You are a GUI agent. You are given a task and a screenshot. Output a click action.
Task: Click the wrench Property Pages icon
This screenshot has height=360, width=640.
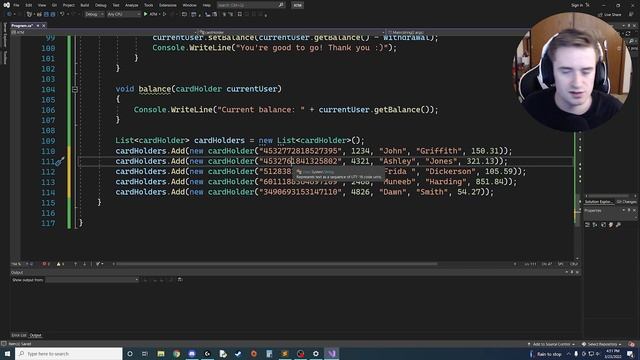pos(618,225)
